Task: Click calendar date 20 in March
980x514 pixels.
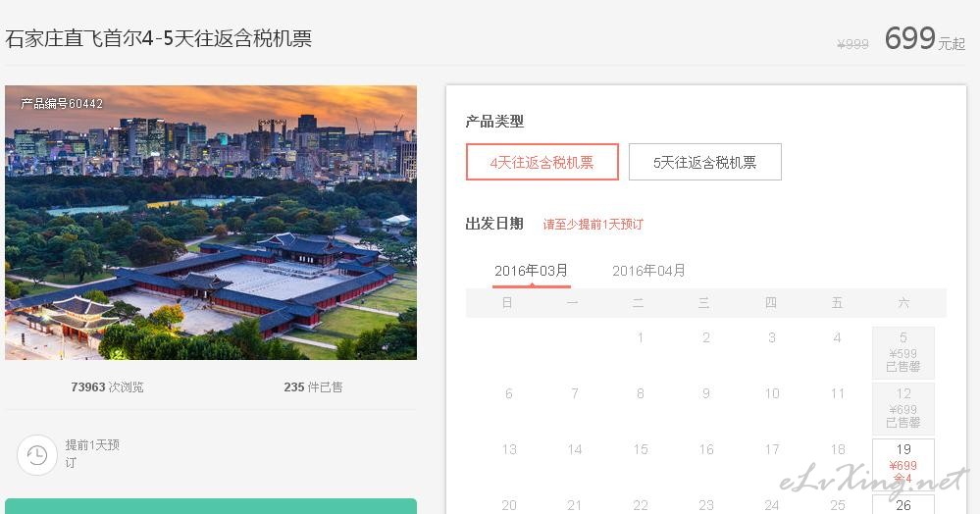Action: click(x=509, y=505)
